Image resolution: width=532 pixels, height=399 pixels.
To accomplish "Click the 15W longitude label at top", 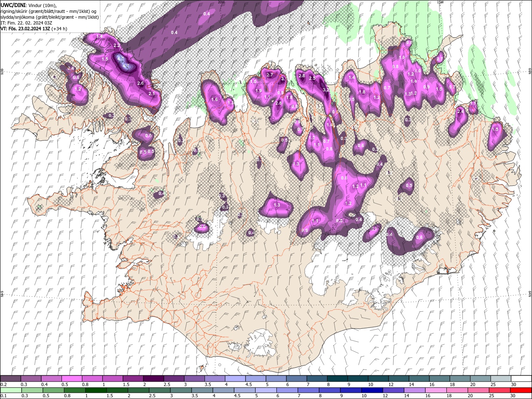I will 441,2.
